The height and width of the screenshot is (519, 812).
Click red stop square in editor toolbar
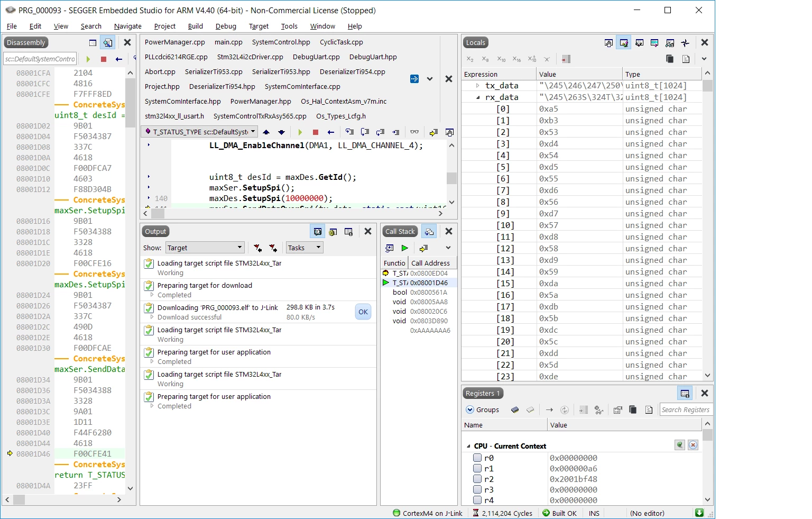[316, 132]
